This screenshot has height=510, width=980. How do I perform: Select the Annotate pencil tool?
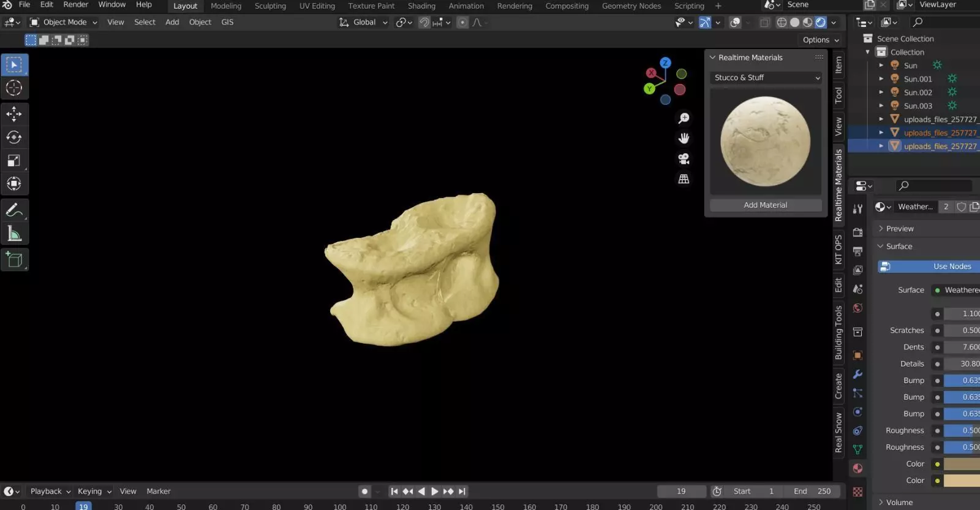(14, 210)
